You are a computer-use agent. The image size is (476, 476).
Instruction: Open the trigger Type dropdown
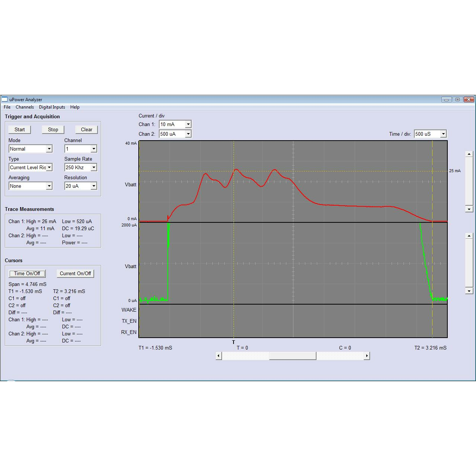tap(49, 167)
